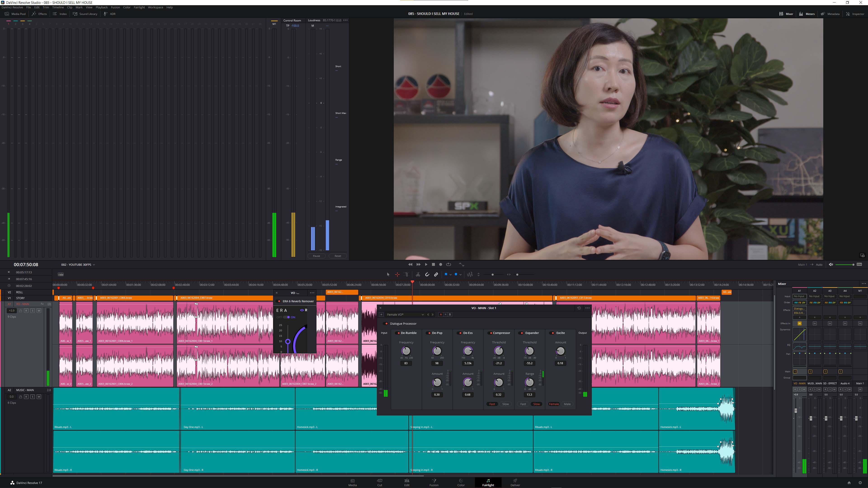The height and width of the screenshot is (488, 868).
Task: Select the pointer selection tool
Action: click(388, 274)
